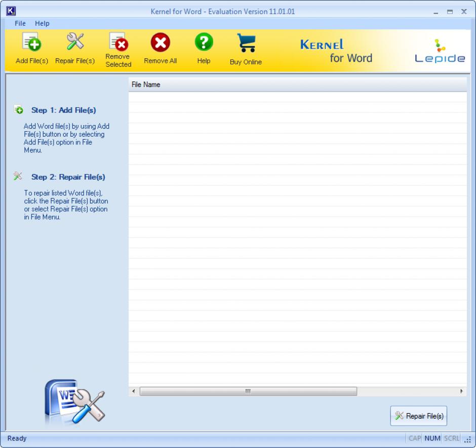This screenshot has width=476, height=448.
Task: Click the horizontal scrollbar right arrow
Action: 461,391
